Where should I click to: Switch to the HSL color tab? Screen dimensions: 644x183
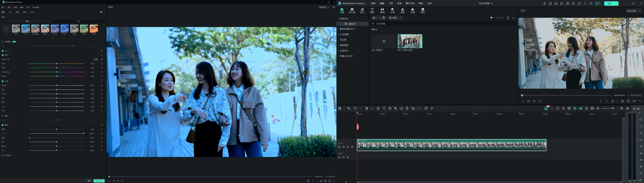coord(10,12)
